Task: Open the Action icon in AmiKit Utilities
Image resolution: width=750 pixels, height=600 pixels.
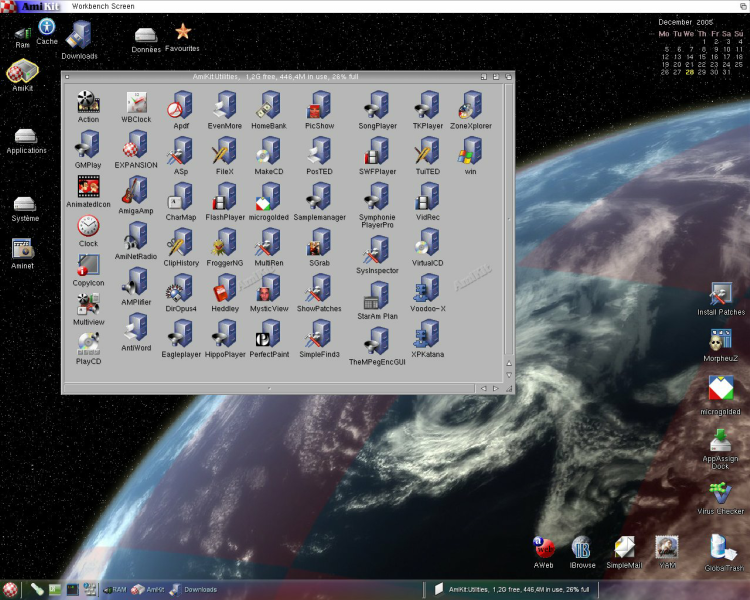Action: (88, 101)
